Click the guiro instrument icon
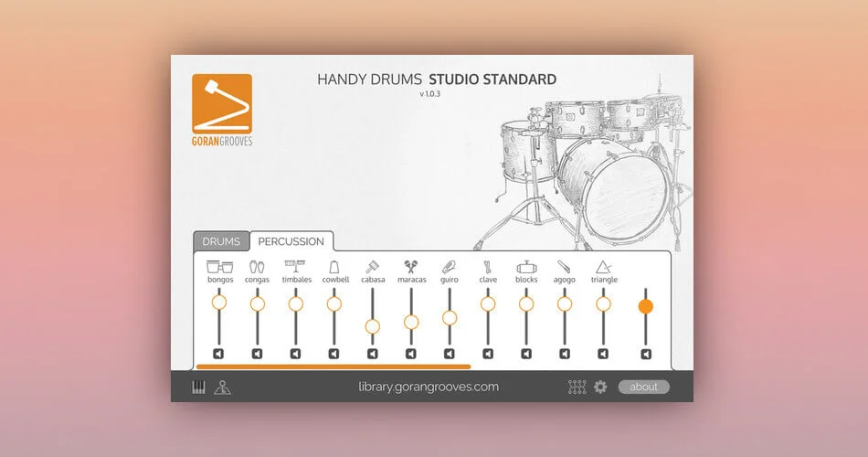 tap(449, 267)
